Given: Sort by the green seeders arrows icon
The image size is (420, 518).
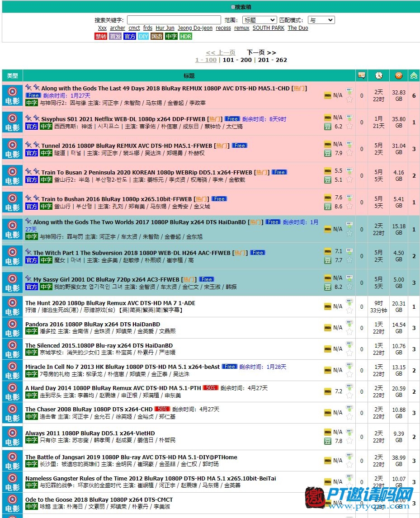Looking at the screenshot, I should (414, 75).
